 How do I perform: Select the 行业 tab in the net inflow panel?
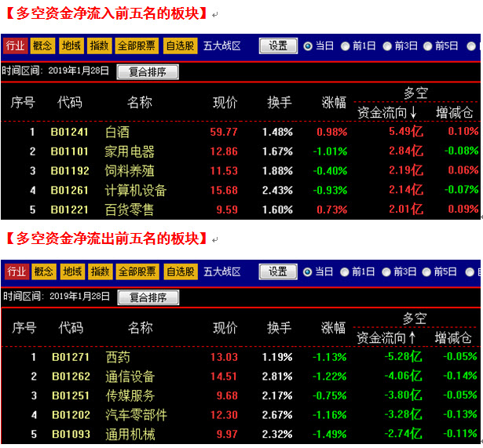tap(16, 46)
